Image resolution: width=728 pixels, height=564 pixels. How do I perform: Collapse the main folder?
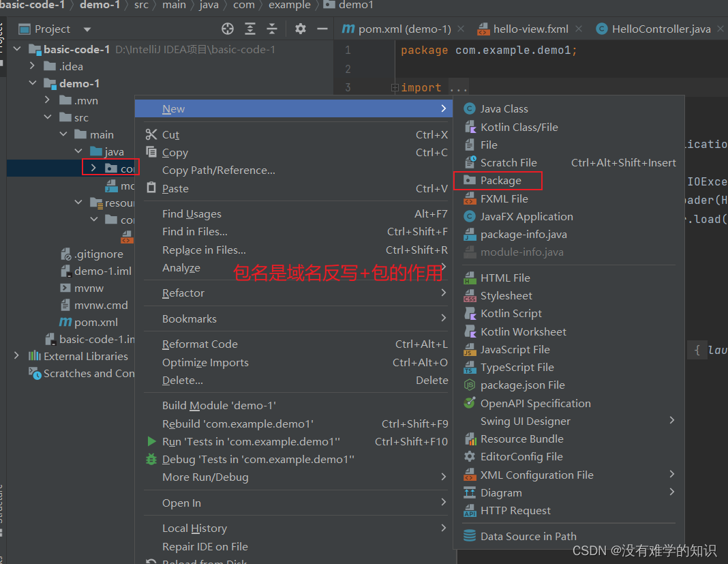point(63,134)
